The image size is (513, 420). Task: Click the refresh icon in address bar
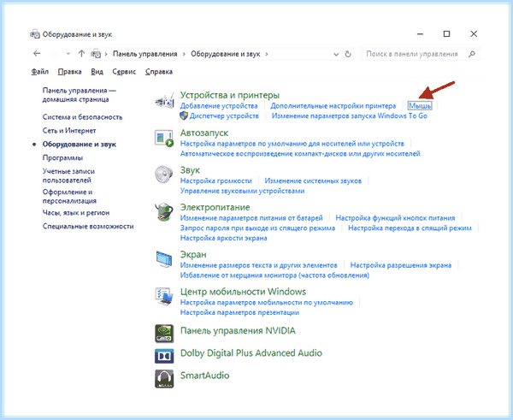point(348,54)
